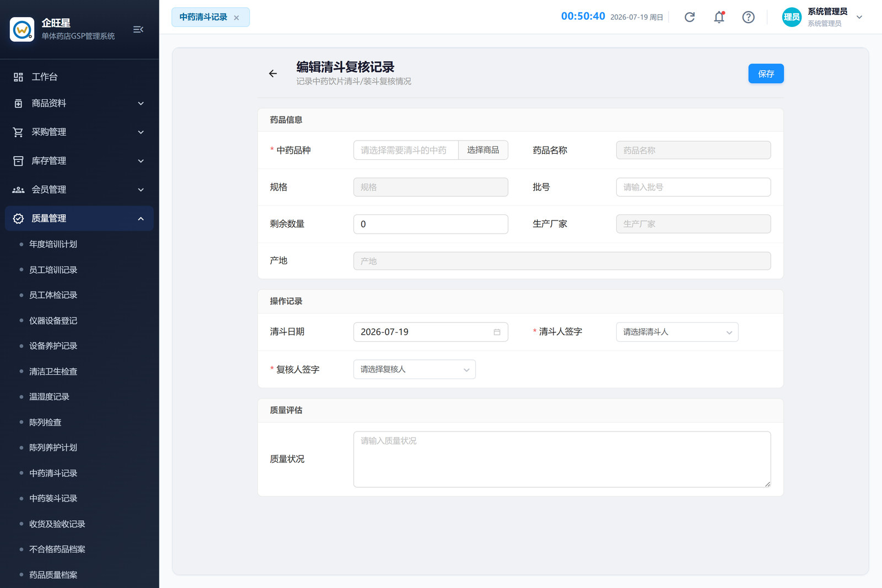This screenshot has height=588, width=882.
Task: Click the disabled 产地 field
Action: click(562, 261)
